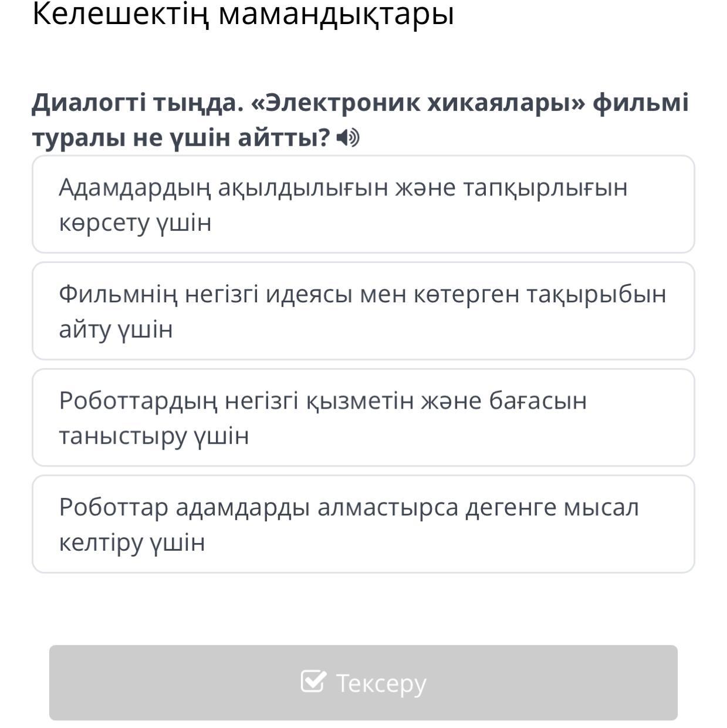Play the dialogue audio speaker icon

click(348, 139)
